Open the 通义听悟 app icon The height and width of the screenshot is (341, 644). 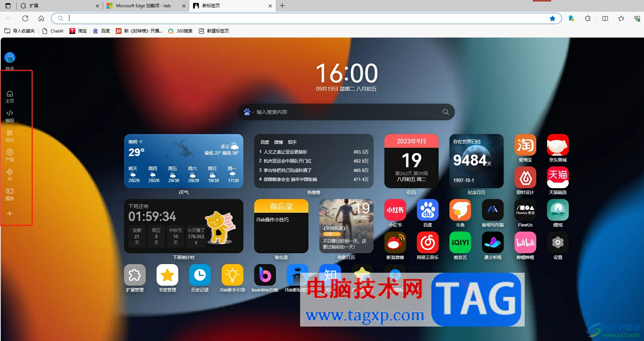click(x=492, y=242)
